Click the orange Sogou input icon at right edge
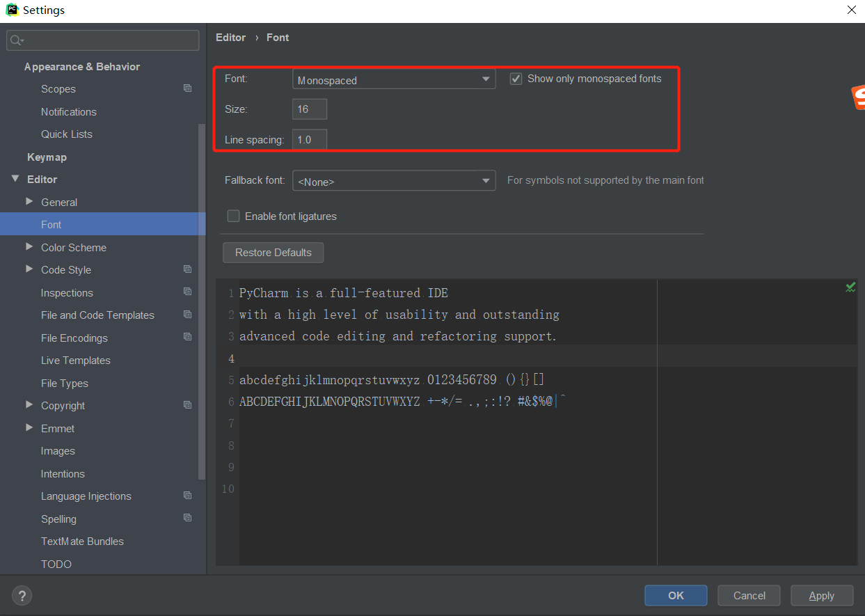 point(859,97)
